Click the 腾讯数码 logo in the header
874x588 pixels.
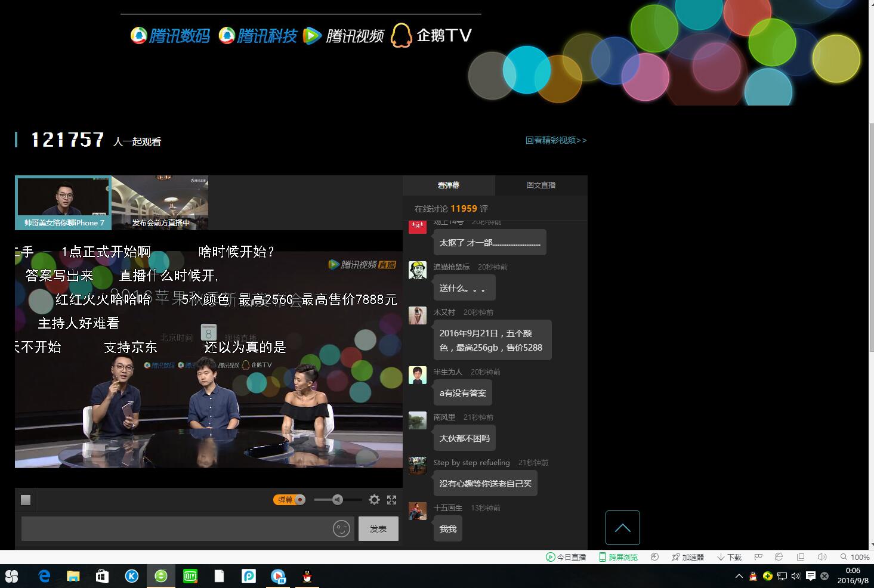tap(170, 36)
